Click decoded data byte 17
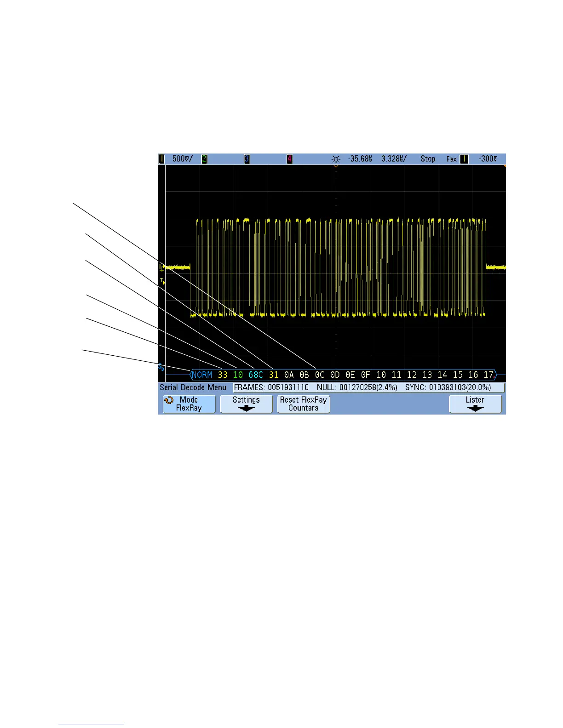563x728 pixels. pos(488,375)
